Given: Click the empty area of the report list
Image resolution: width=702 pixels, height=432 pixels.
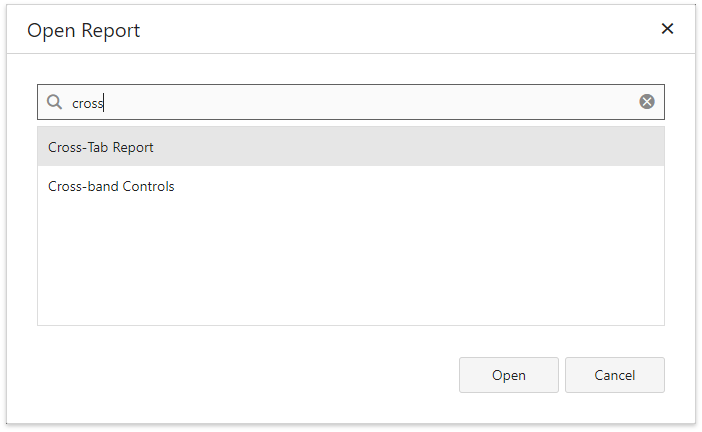Looking at the screenshot, I should tap(350, 265).
